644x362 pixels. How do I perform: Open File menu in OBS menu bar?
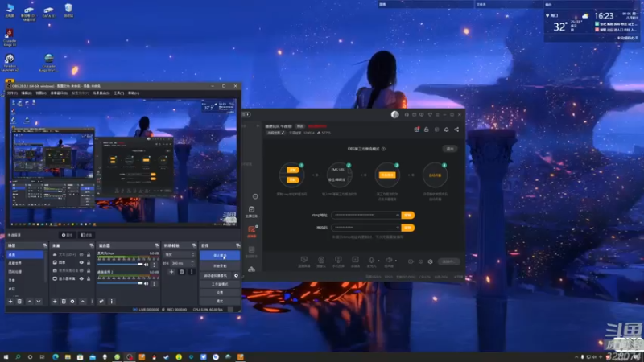pyautogui.click(x=12, y=93)
